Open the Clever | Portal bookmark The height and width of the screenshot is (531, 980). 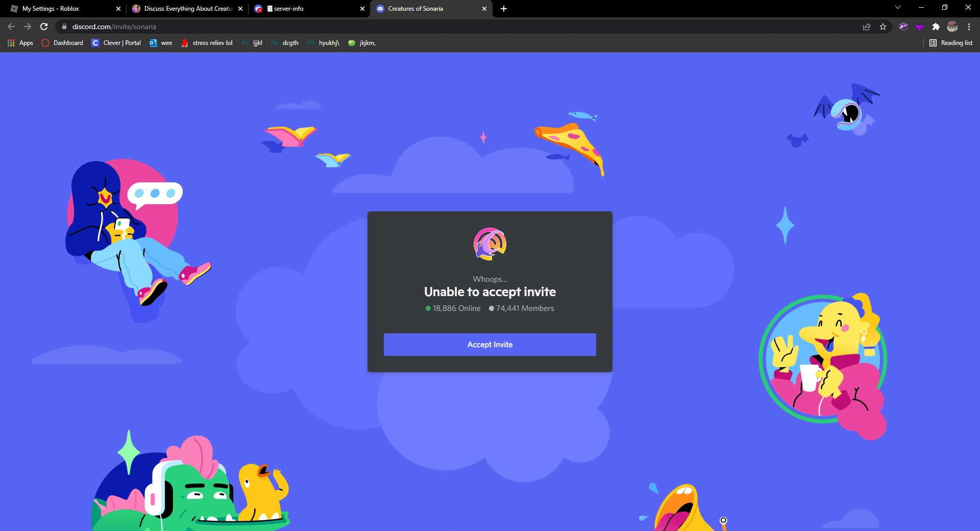pyautogui.click(x=116, y=43)
